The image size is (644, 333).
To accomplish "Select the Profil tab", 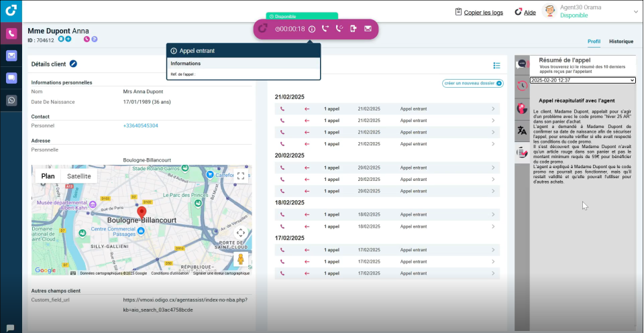I will [594, 42].
